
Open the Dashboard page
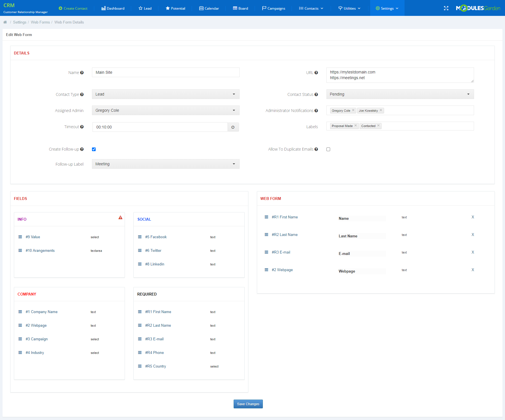pos(113,8)
